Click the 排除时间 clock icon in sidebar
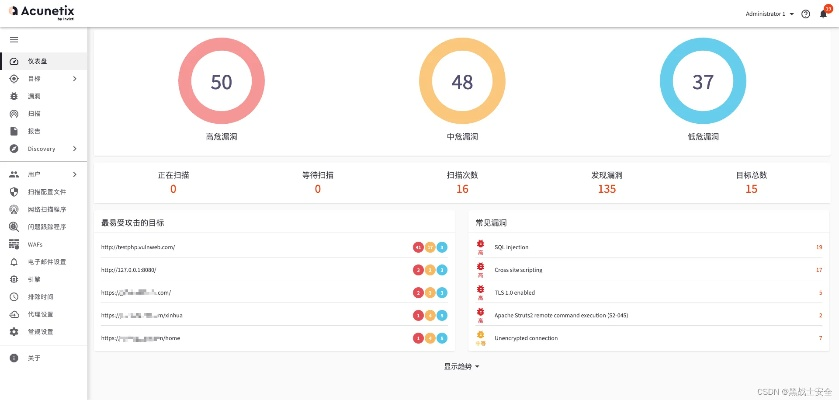Image resolution: width=839 pixels, height=400 pixels. [x=14, y=297]
